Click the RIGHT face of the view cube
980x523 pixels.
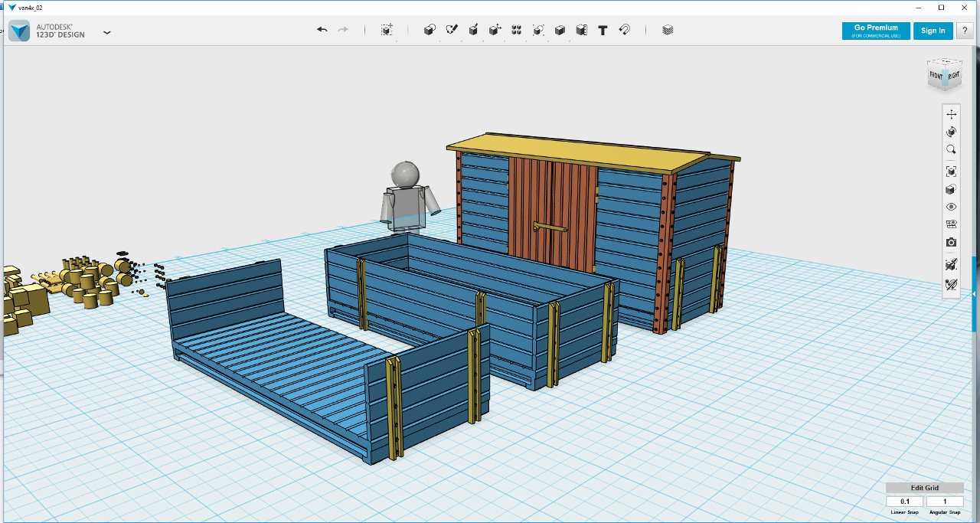click(953, 76)
